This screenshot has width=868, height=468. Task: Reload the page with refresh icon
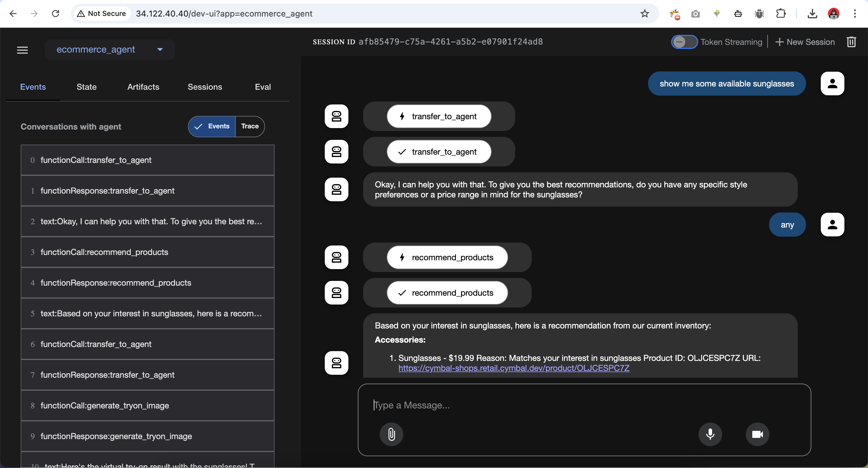tap(56, 14)
